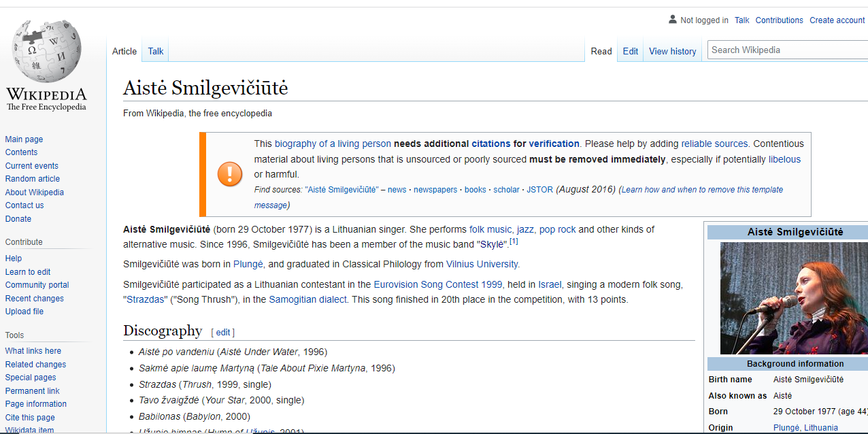Focus the Search Wikipedia field
The image size is (868, 434).
pyautogui.click(x=786, y=50)
